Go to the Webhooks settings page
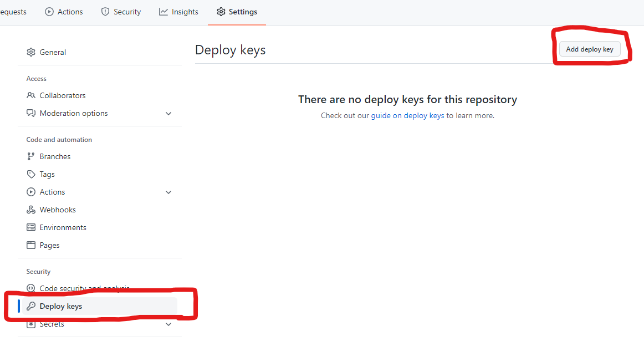Image resolution: width=644 pixels, height=341 pixels. tap(58, 210)
